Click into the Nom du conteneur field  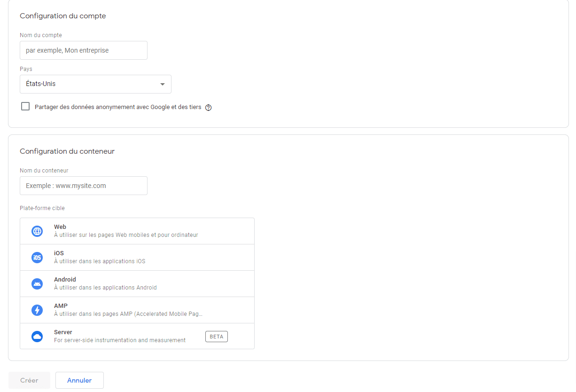[84, 186]
